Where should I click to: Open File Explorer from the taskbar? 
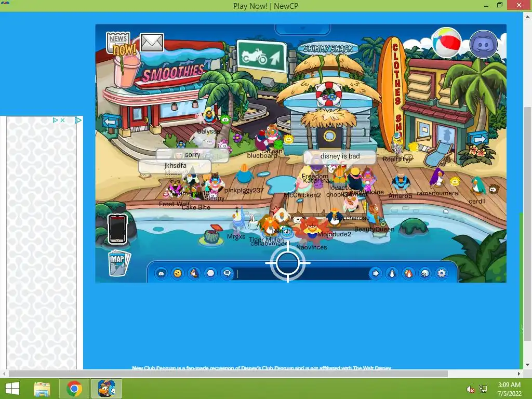[42, 389]
